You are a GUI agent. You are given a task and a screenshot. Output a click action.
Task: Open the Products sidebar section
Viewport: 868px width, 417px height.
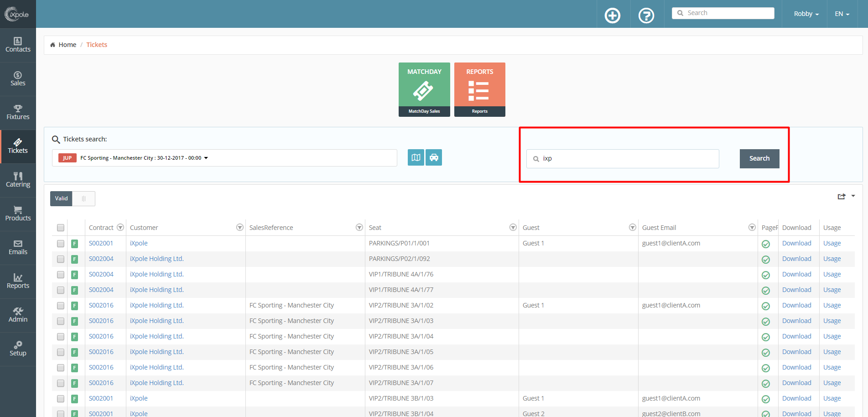pos(18,214)
